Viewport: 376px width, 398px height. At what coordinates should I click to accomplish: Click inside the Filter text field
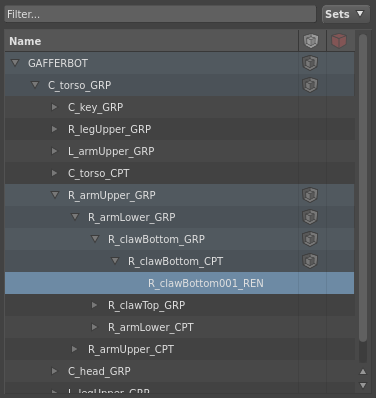[160, 14]
